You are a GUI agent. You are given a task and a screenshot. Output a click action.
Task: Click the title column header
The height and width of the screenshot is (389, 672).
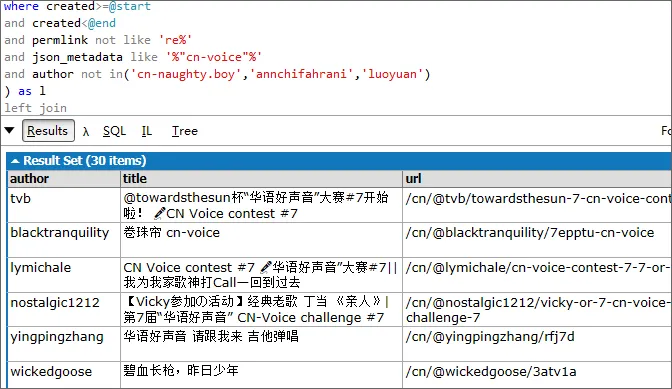pos(261,179)
